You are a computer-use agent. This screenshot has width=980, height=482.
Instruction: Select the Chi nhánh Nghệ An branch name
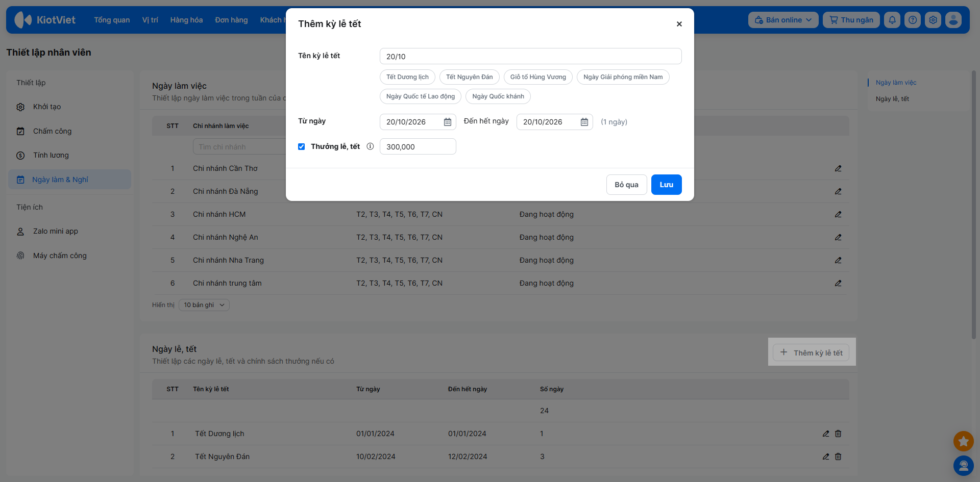(226, 237)
